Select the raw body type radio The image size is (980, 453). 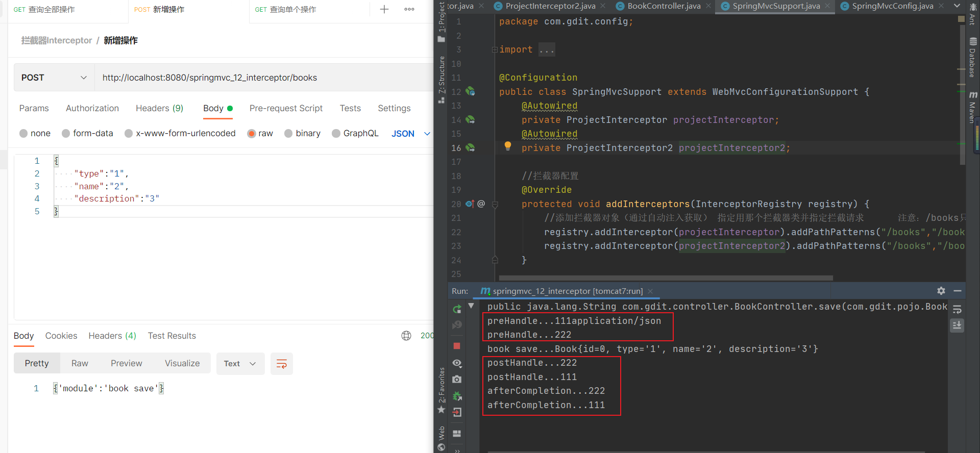click(251, 133)
